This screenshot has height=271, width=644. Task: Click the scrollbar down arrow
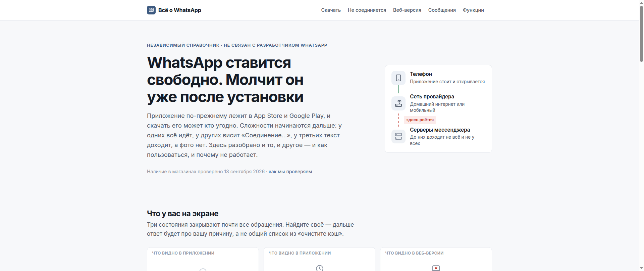641,268
